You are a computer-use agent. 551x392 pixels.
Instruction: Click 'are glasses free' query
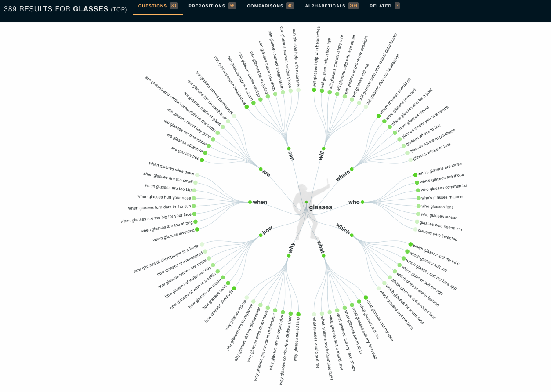pos(185,153)
